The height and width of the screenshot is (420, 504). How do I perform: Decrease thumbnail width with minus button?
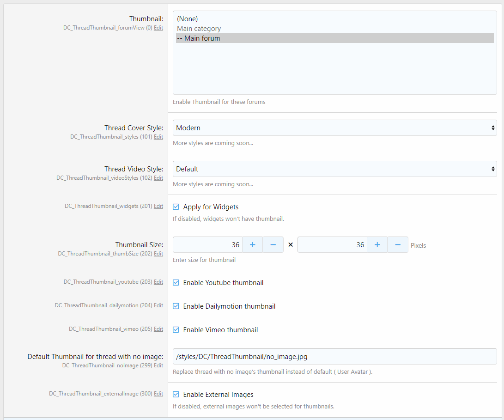coord(273,245)
